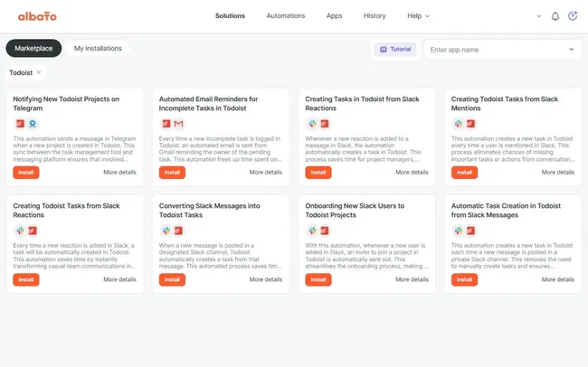588x367 pixels.
Task: More details for Notifying New Todoist Projects on Telegram
Action: [x=119, y=173]
